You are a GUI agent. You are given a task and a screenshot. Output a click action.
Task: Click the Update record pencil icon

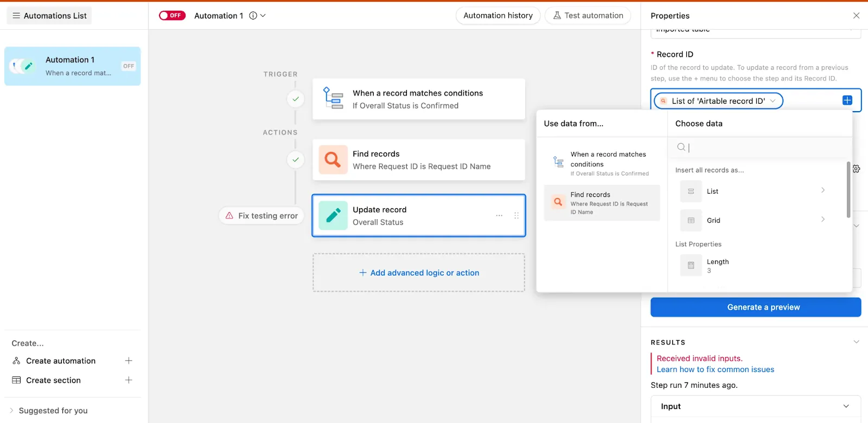(333, 215)
